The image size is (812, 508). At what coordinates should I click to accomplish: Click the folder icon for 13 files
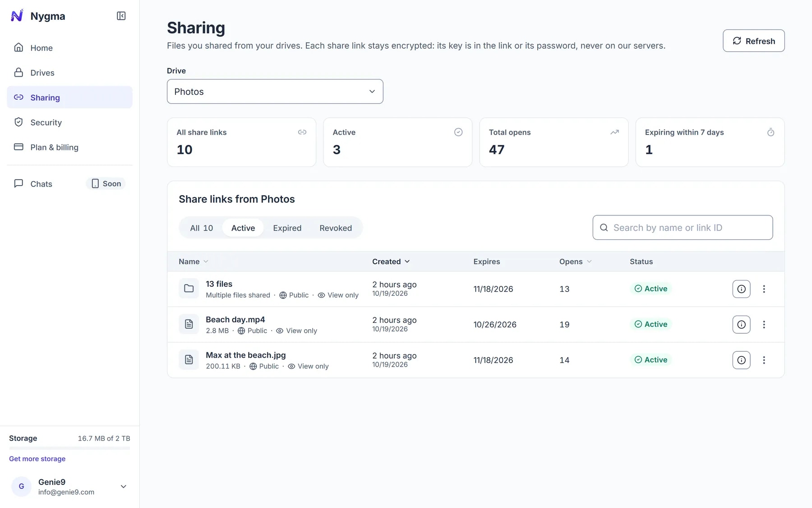(x=189, y=289)
